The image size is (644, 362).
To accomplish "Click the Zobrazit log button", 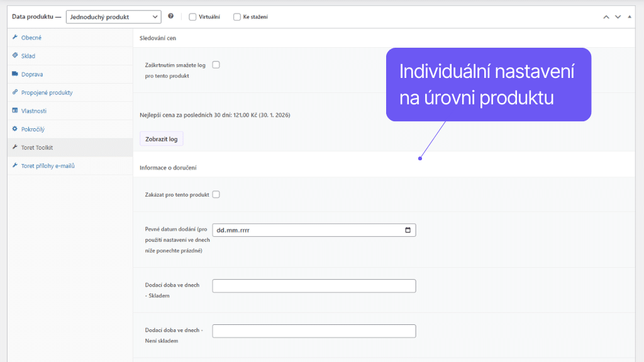I will click(x=162, y=139).
